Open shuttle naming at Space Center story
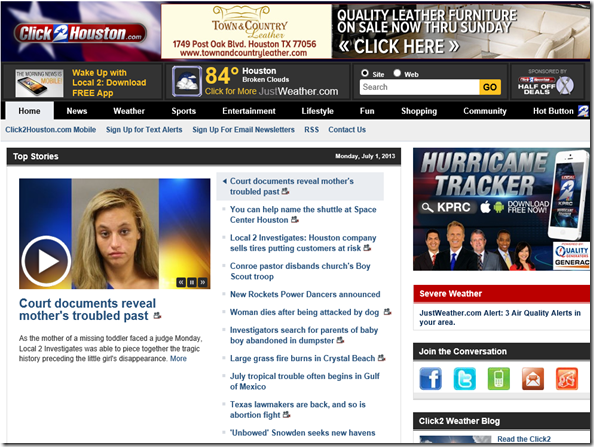The image size is (594, 447). [x=303, y=214]
